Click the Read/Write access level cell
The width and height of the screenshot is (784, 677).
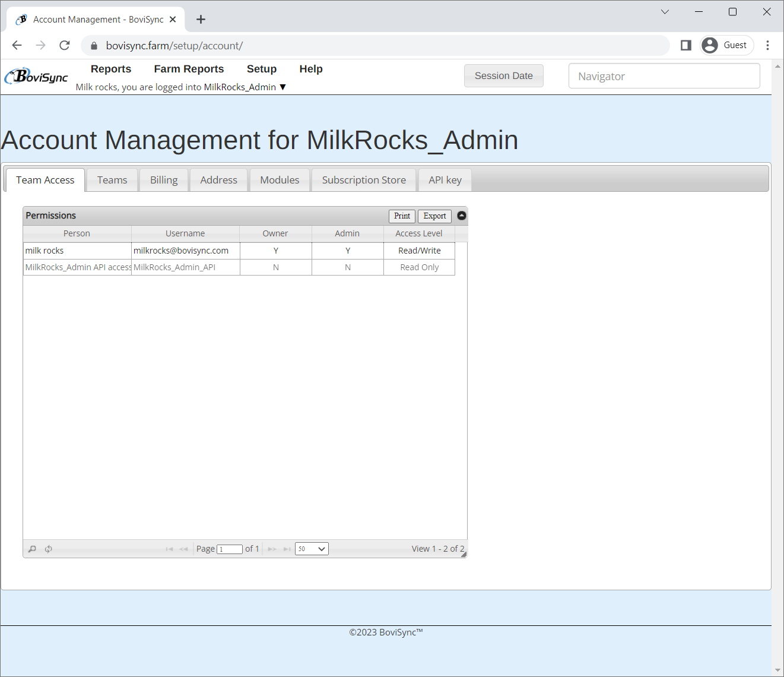point(419,251)
